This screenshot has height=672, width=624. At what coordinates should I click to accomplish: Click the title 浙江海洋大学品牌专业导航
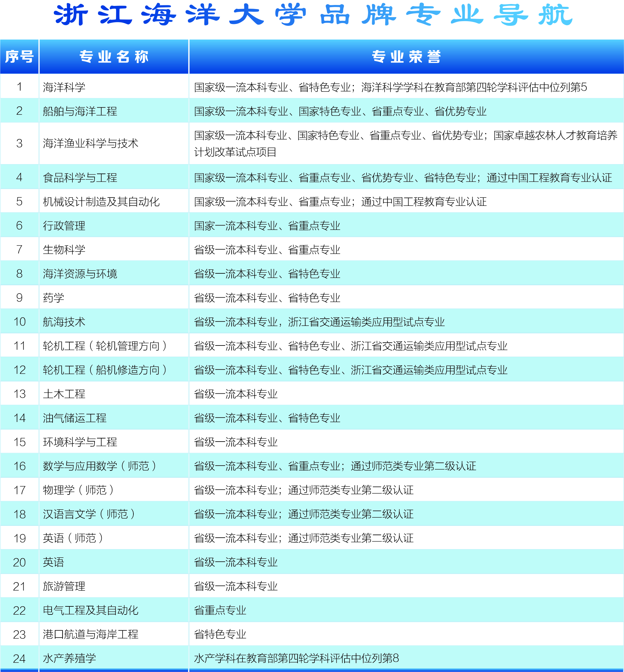point(313,15)
